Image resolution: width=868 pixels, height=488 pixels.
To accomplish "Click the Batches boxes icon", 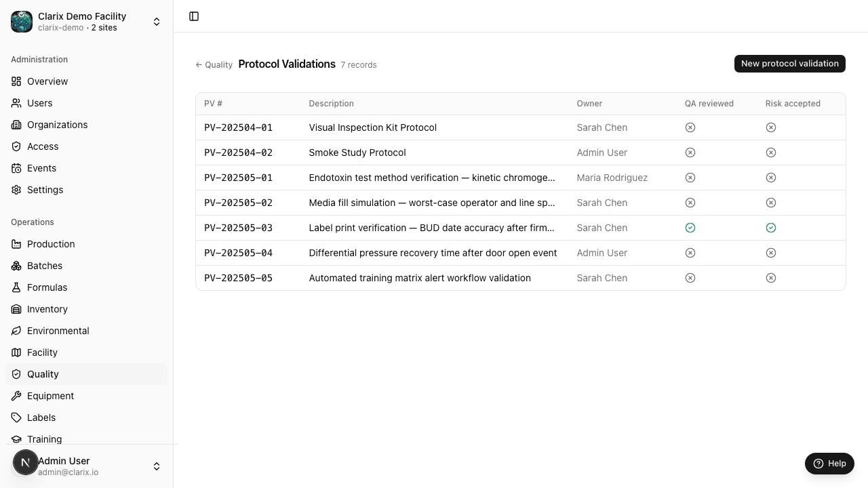I will pyautogui.click(x=16, y=266).
